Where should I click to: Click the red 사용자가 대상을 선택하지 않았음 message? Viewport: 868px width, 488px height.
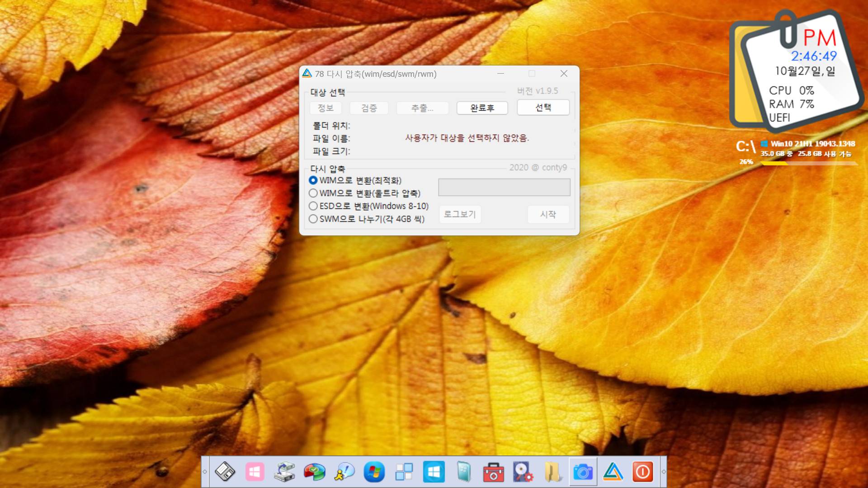point(467,138)
